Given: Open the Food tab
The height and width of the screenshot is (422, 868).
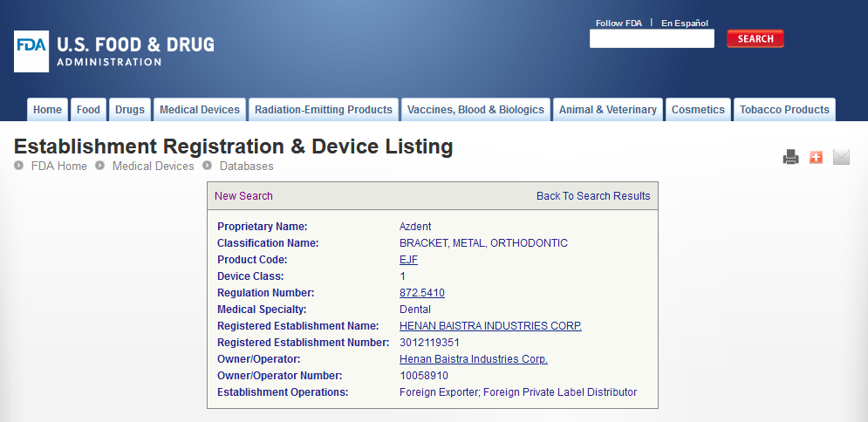Looking at the screenshot, I should tap(89, 110).
